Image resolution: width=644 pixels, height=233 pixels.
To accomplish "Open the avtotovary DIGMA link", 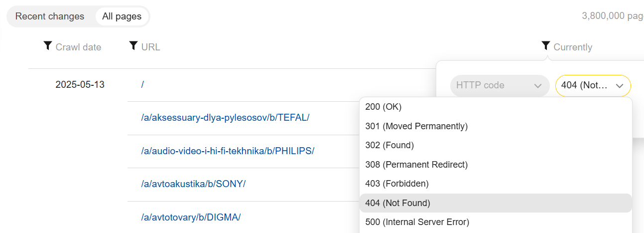I will pos(191,217).
